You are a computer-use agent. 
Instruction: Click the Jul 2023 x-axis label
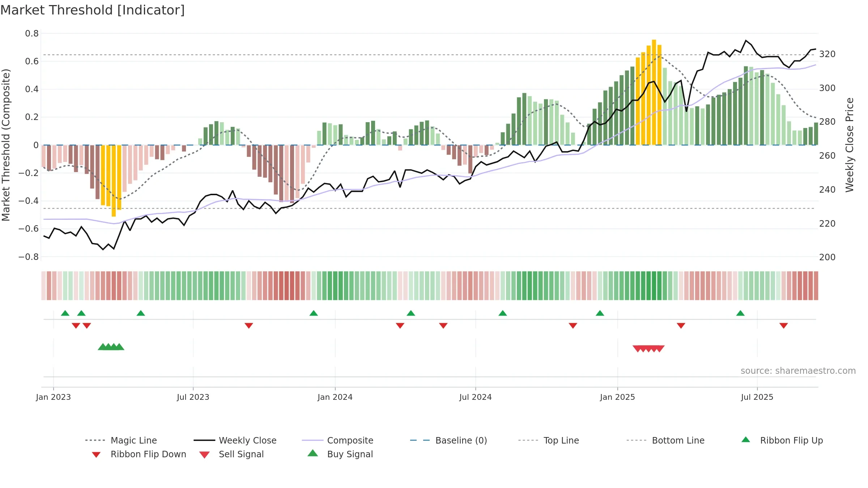tap(193, 397)
